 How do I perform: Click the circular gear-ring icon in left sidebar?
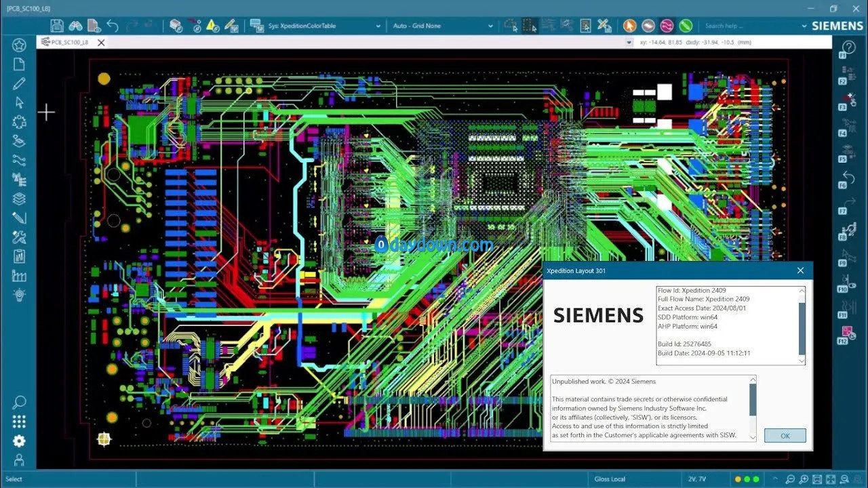point(19,122)
